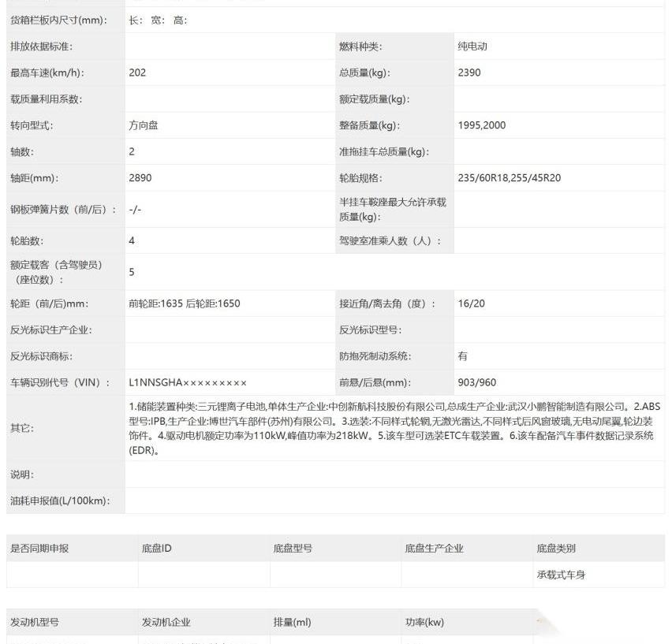Select the 油耗申报值(L/100km) label

click(x=60, y=501)
